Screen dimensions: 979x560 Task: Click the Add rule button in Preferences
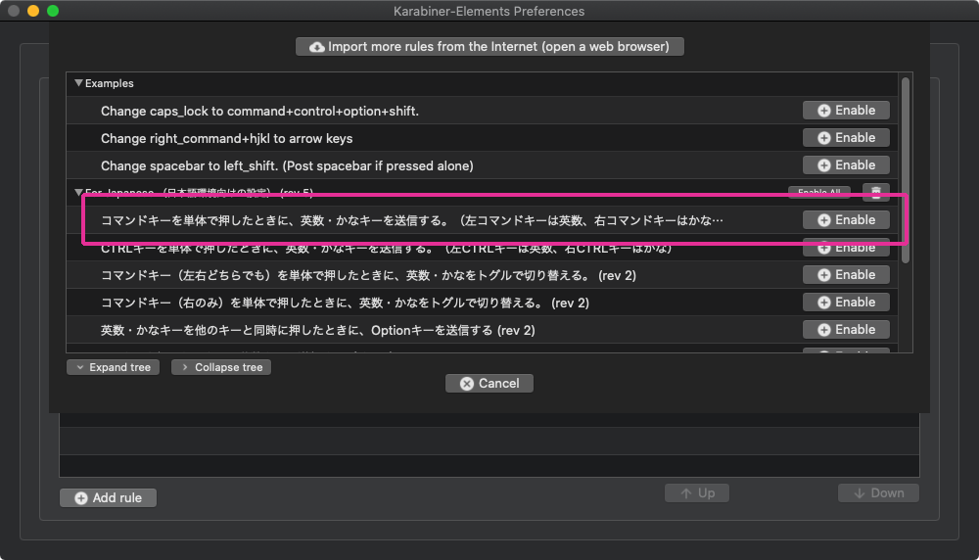[x=108, y=497]
